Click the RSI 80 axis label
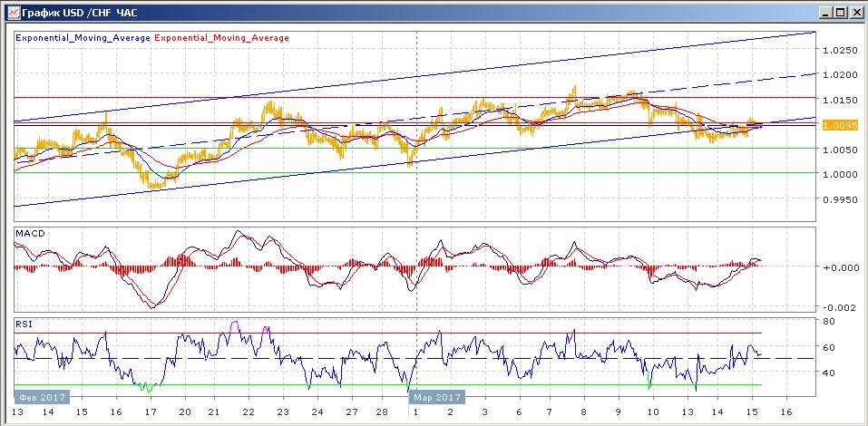 point(829,321)
